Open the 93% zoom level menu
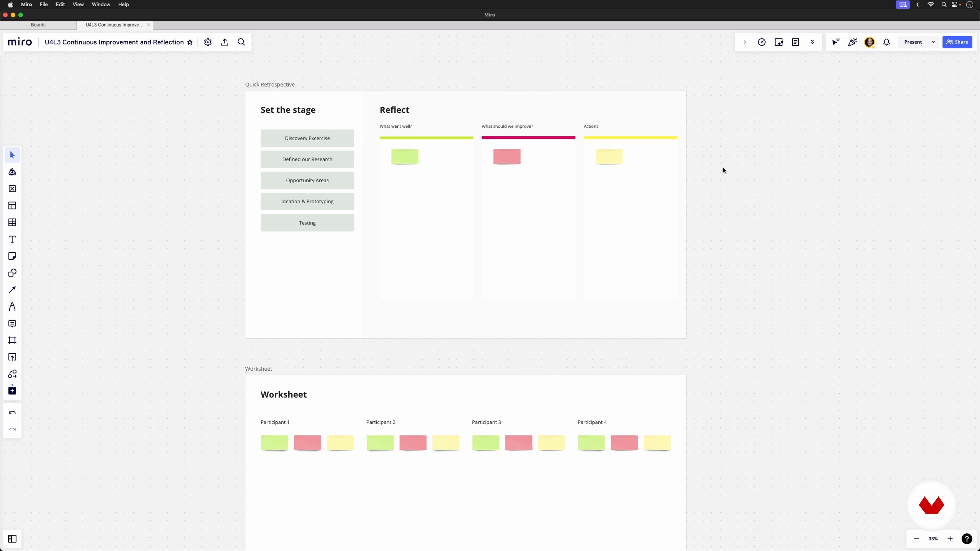Screen dimensions: 980x551 [x=933, y=539]
